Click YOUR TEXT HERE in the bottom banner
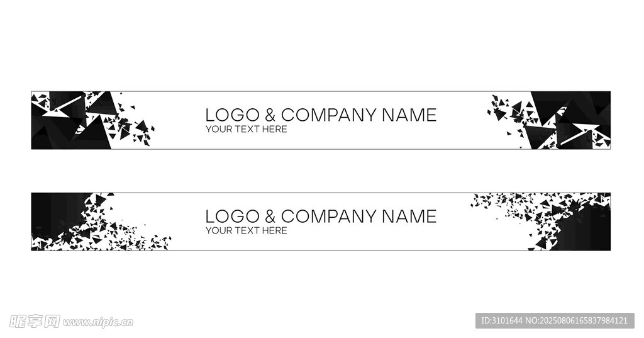Screen dimensions: 644x338 [x=246, y=230]
